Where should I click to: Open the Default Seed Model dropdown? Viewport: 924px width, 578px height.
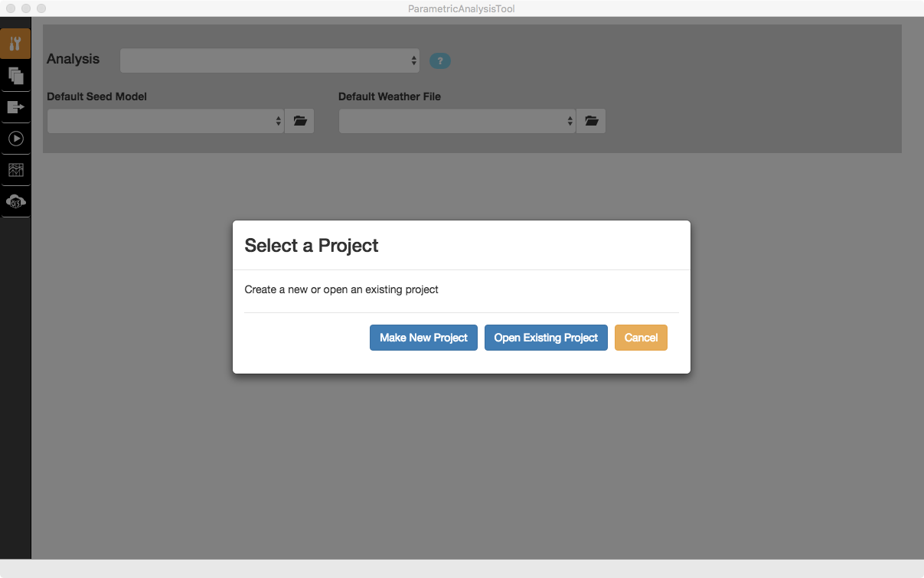point(165,121)
